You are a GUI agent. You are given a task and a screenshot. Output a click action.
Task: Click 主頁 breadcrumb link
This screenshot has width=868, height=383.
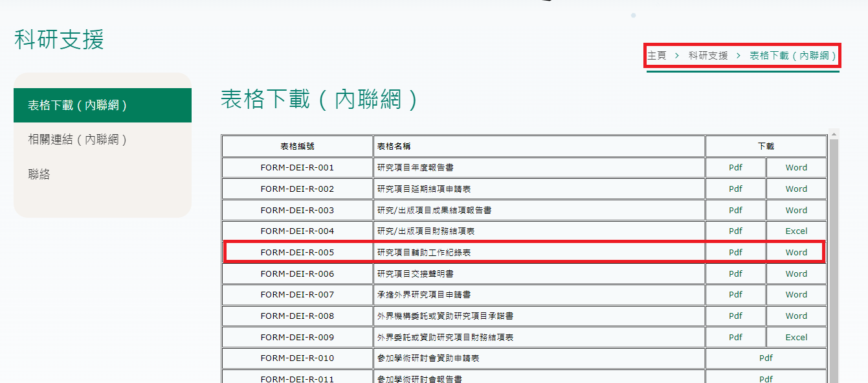(x=657, y=56)
